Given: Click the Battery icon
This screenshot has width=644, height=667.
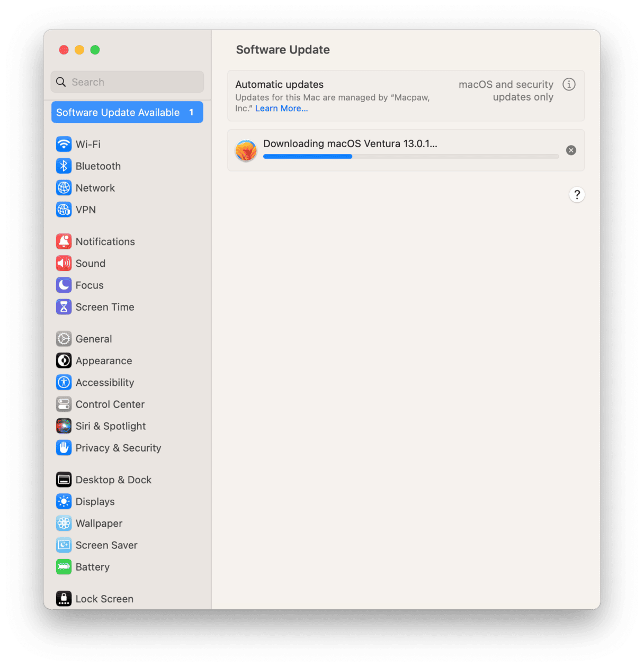Looking at the screenshot, I should click(64, 567).
